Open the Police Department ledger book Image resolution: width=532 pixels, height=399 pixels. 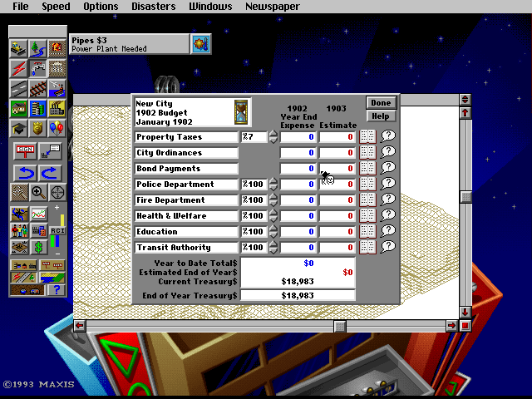[x=367, y=185]
